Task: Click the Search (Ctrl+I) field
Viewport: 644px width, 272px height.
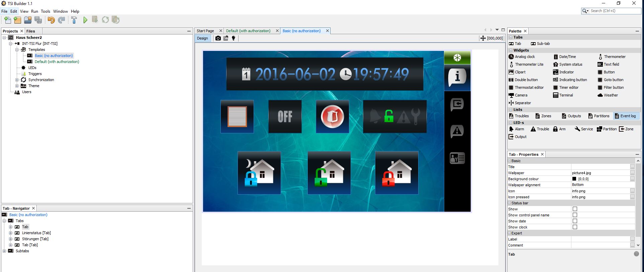Action: point(614,11)
